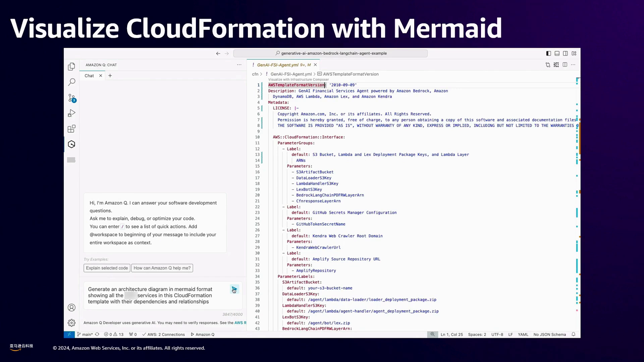Open the Extensions view icon

[71, 129]
